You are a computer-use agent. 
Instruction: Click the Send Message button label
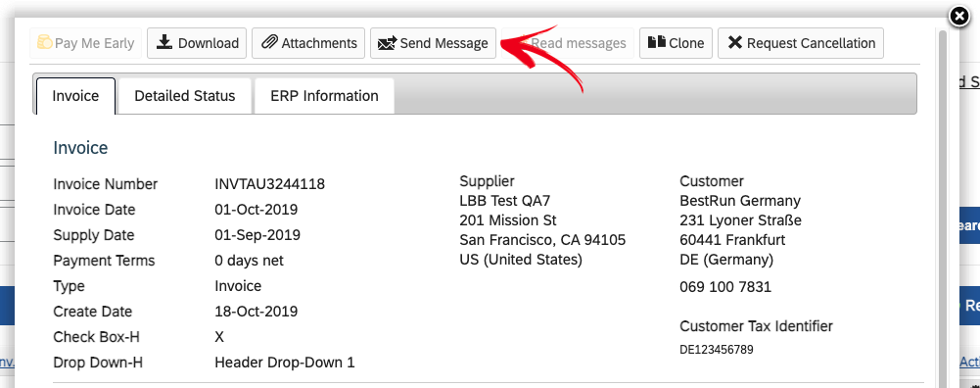point(443,43)
